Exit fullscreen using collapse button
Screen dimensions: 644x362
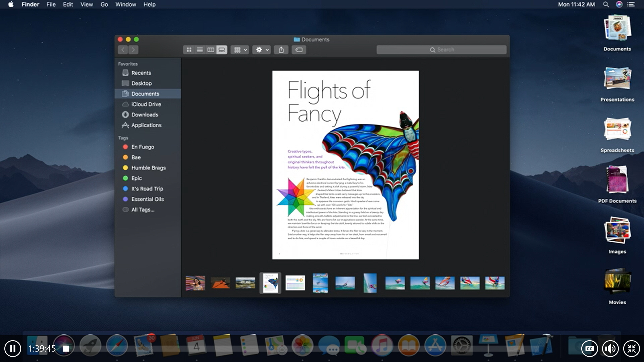point(631,349)
